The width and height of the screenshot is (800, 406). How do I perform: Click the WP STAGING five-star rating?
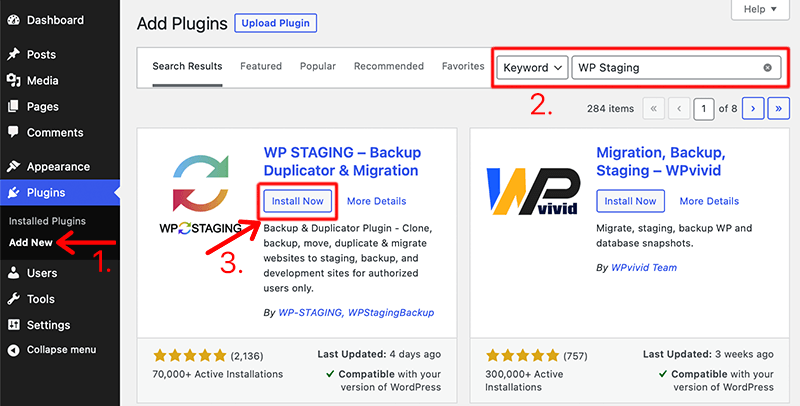tap(189, 356)
